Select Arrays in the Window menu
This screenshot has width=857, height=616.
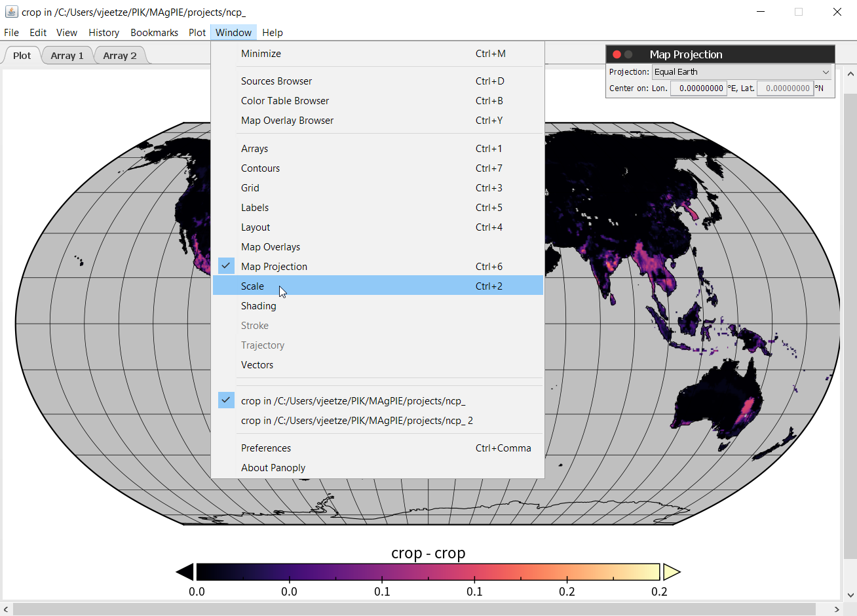coord(378,149)
